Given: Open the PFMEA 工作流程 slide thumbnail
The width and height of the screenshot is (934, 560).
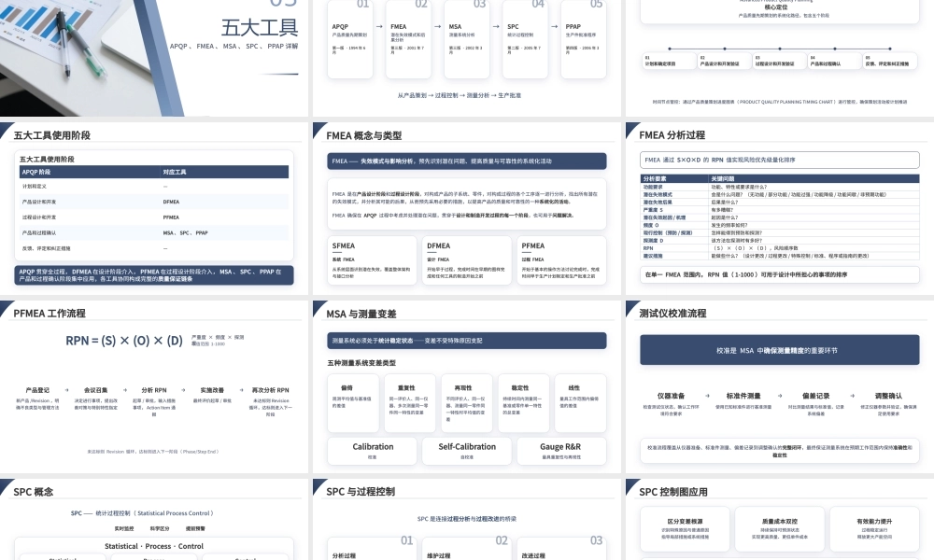Looking at the screenshot, I should point(154,386).
